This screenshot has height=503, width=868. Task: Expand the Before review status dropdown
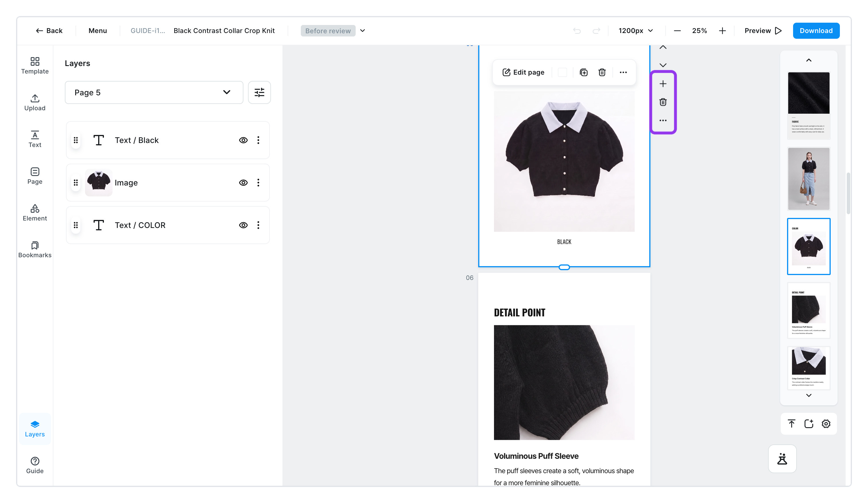point(362,31)
